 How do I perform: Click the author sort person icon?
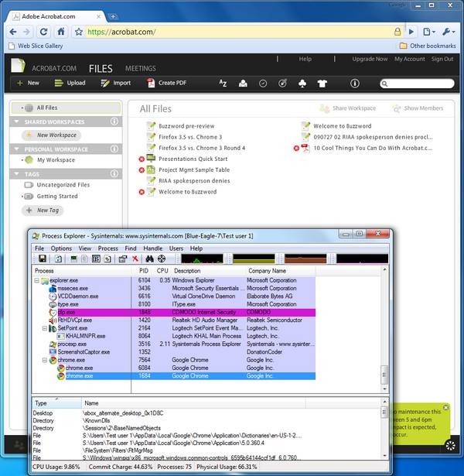click(x=243, y=83)
